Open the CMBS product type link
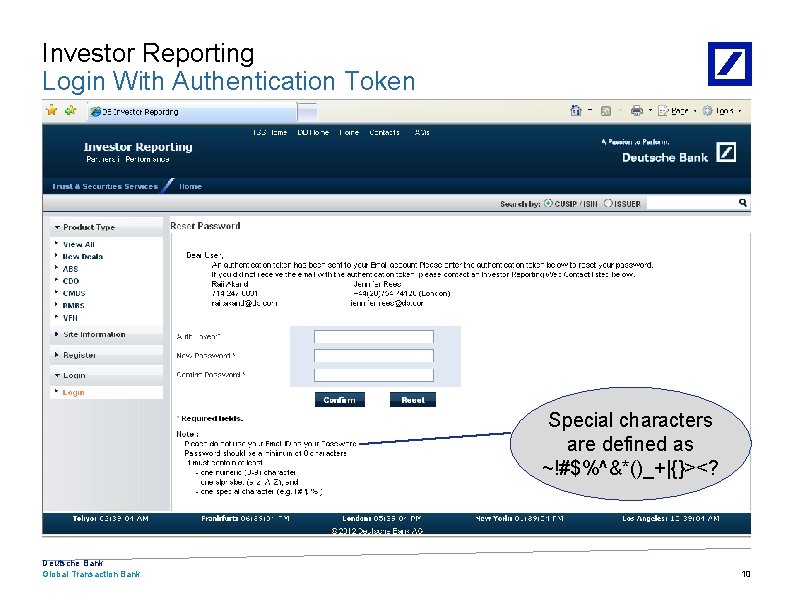 pos(73,293)
